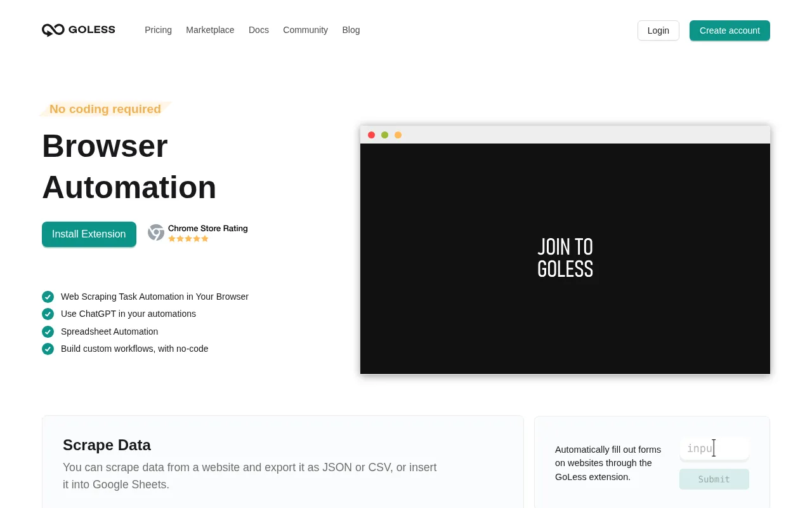
Task: Open the Marketplace page
Action: pos(210,30)
